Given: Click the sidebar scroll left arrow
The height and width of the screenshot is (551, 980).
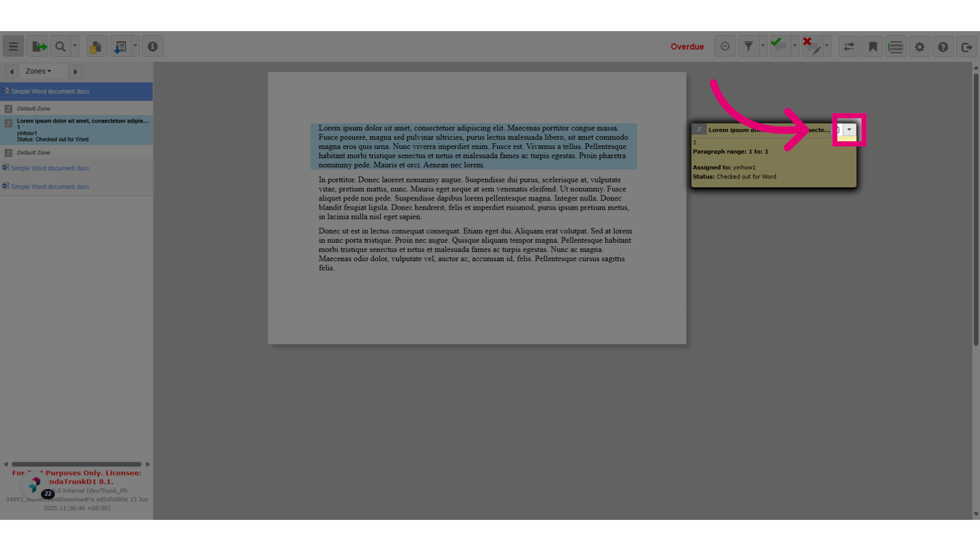Looking at the screenshot, I should tap(6, 464).
